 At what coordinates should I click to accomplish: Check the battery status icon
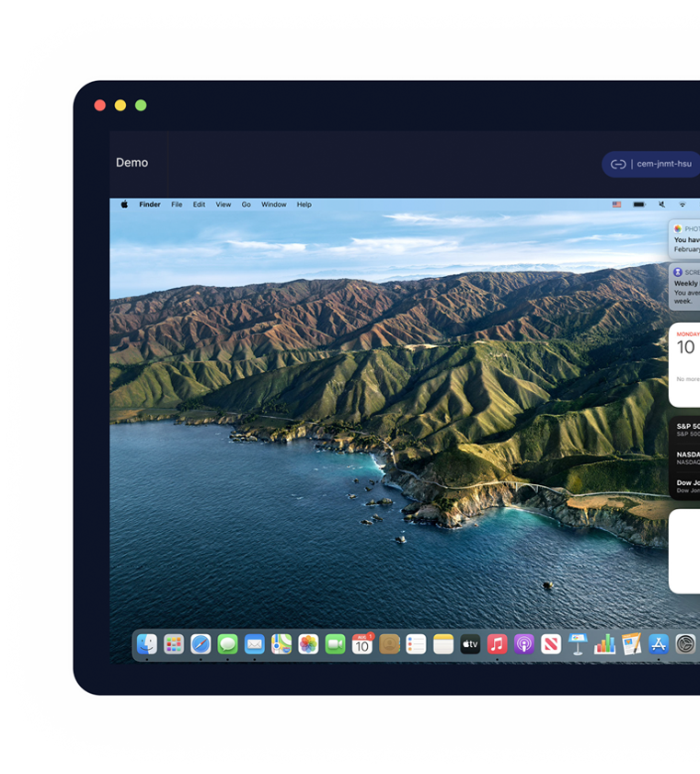[639, 204]
